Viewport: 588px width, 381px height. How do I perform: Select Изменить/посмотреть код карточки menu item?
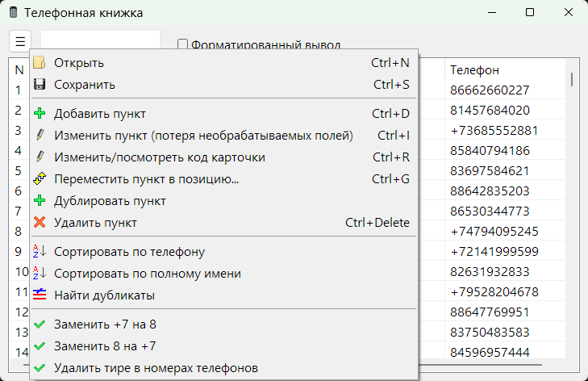coord(160,157)
